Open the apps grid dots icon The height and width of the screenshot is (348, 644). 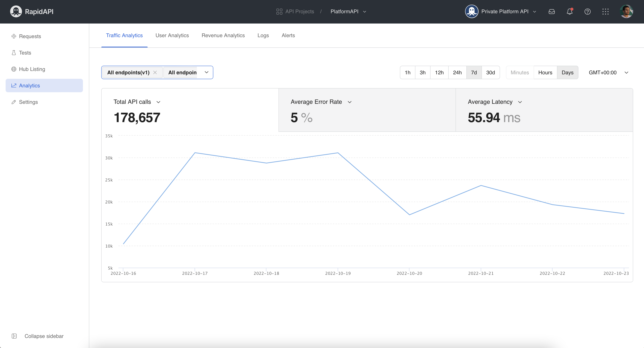[606, 12]
